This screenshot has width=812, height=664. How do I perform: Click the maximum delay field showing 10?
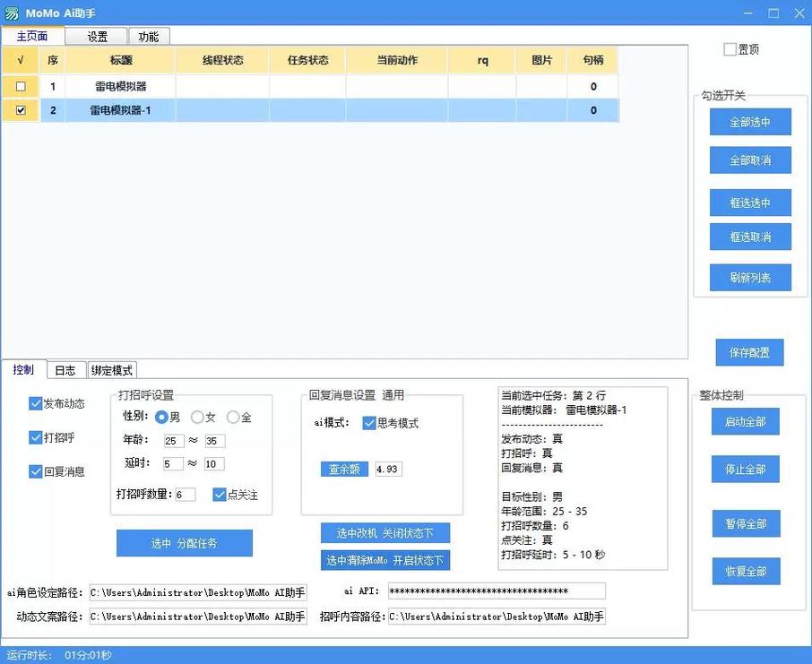(x=214, y=463)
